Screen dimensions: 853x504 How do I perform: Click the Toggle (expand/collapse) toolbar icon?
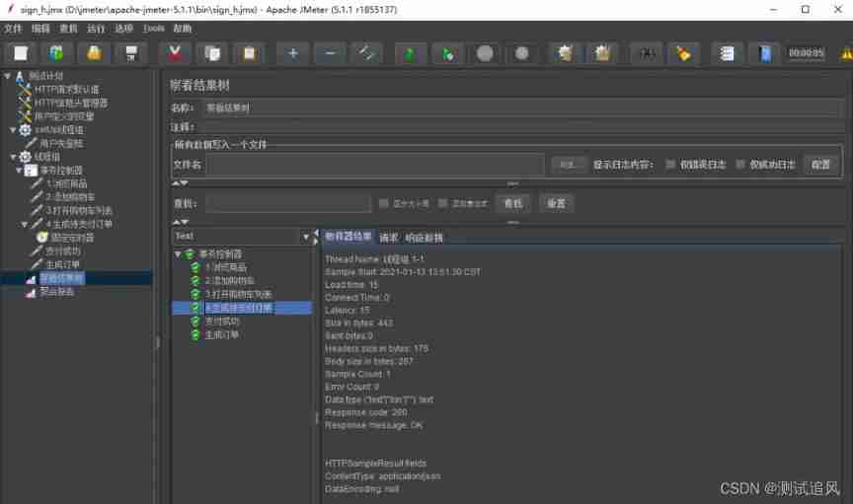pyautogui.click(x=367, y=53)
